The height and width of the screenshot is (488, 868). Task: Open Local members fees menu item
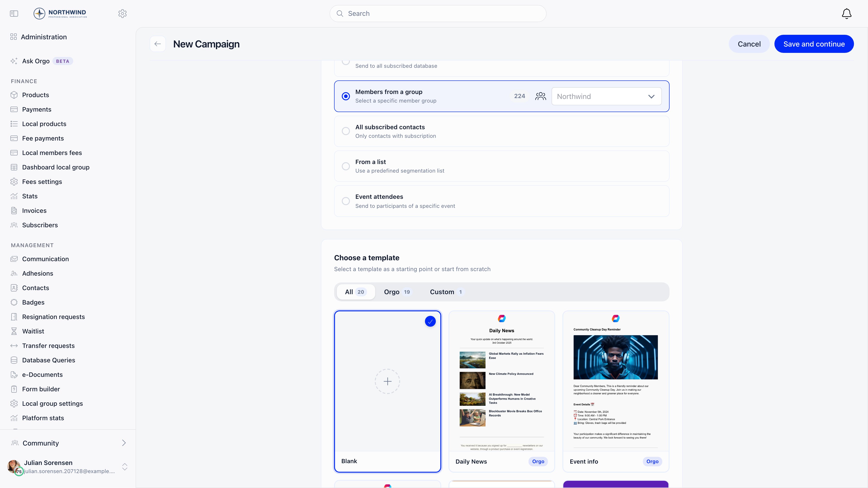click(52, 153)
